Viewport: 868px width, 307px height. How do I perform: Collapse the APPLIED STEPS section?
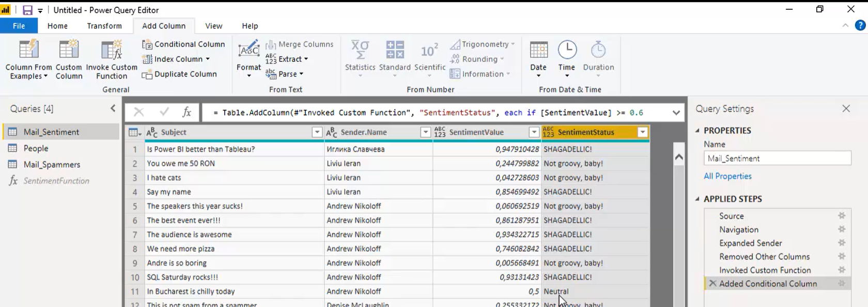tap(697, 199)
